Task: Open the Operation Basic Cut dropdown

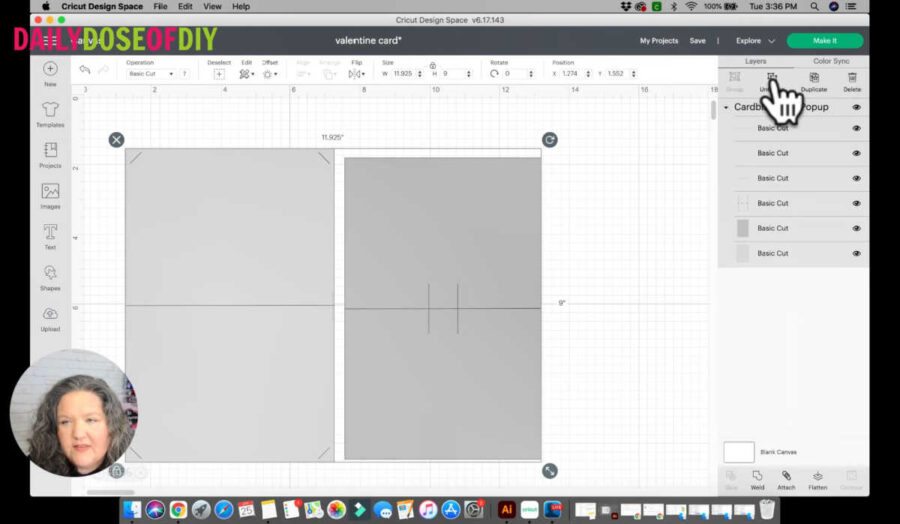Action: pyautogui.click(x=150, y=73)
